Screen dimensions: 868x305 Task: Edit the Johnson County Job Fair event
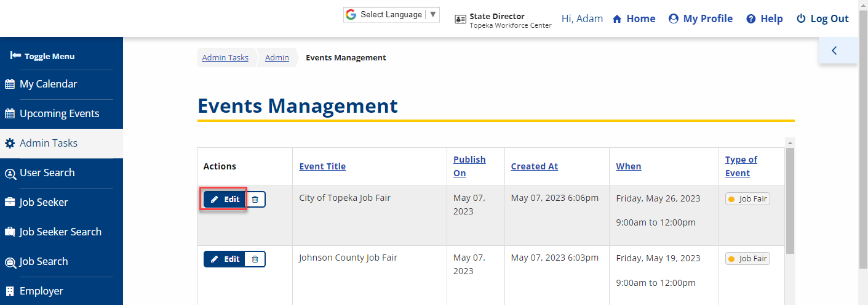(x=225, y=259)
